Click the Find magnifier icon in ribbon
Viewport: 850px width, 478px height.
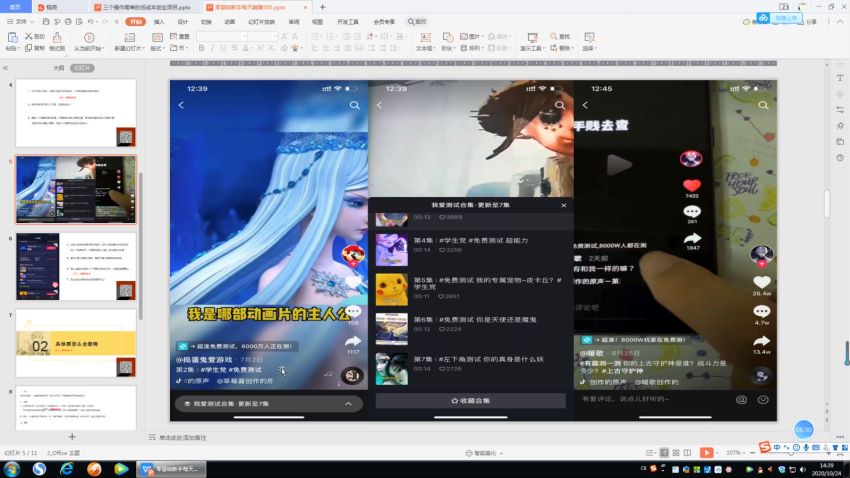[x=553, y=36]
